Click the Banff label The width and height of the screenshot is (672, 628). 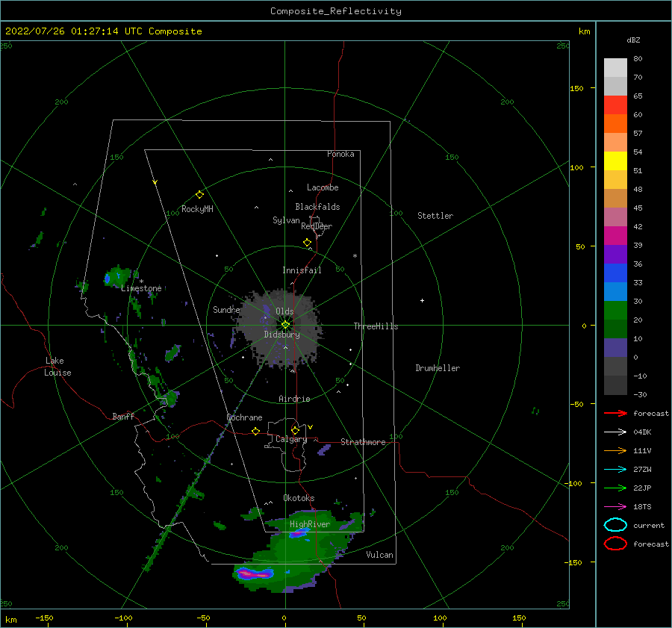click(123, 416)
